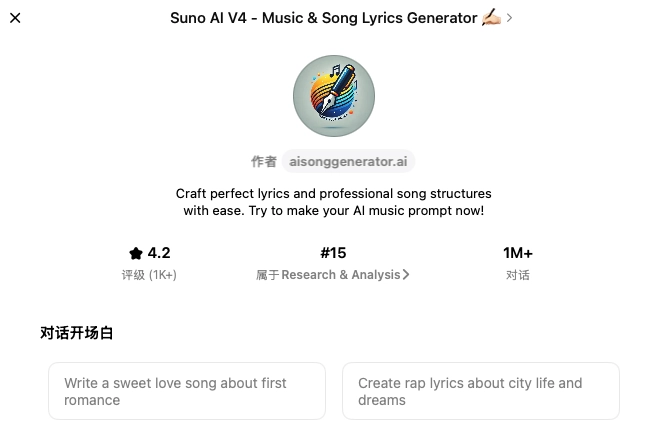The height and width of the screenshot is (434, 667).
Task: Choose the rap lyrics city life starter
Action: (481, 391)
